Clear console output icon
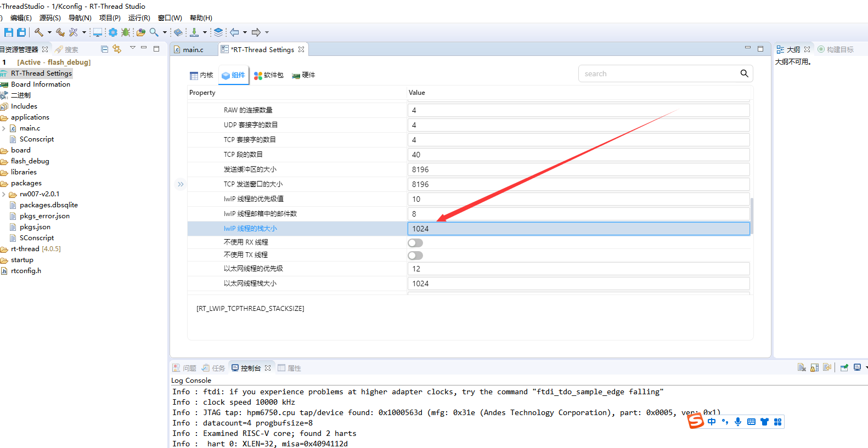The width and height of the screenshot is (868, 448). click(802, 367)
